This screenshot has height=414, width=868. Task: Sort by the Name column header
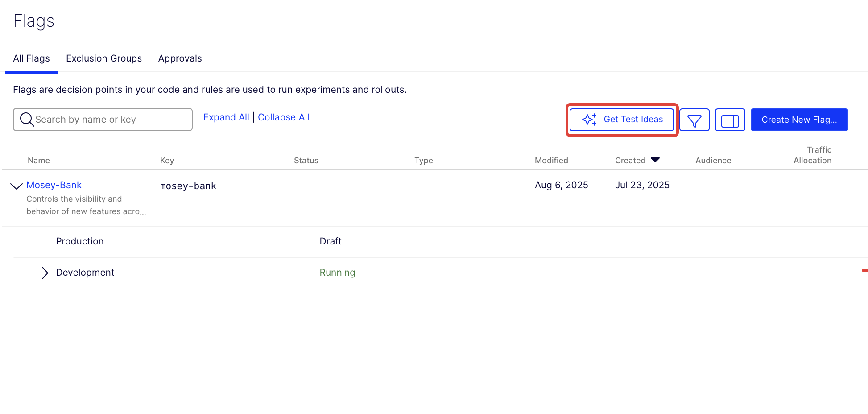[39, 161]
